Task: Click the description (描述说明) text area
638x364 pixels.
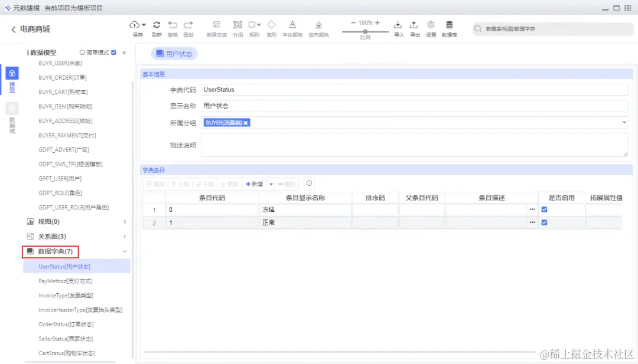Action: [x=414, y=145]
